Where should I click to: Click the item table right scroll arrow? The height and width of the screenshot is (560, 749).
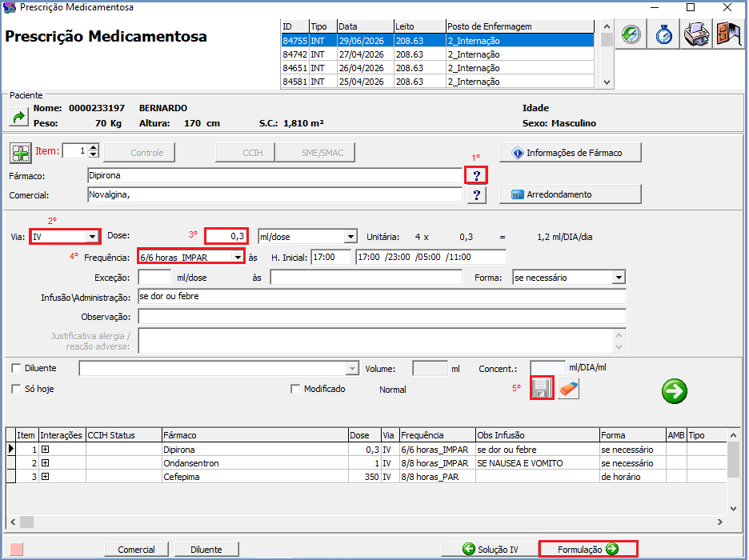(x=720, y=522)
